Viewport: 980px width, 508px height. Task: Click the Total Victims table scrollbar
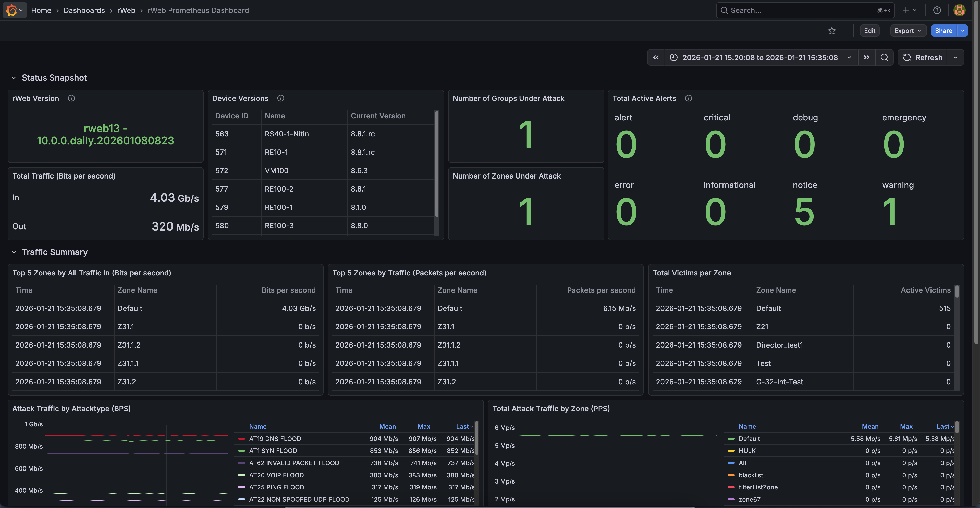point(957,292)
